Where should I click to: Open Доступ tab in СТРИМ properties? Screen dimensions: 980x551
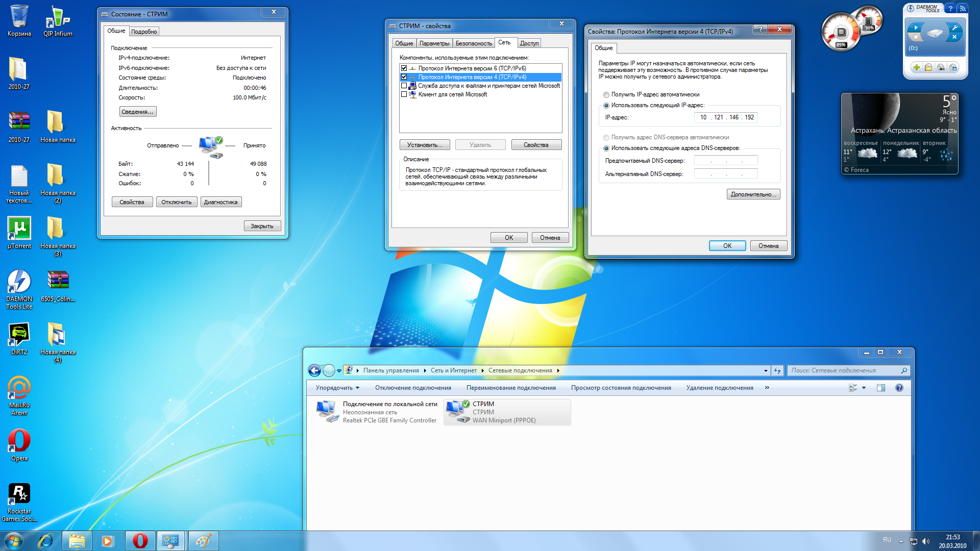[529, 43]
